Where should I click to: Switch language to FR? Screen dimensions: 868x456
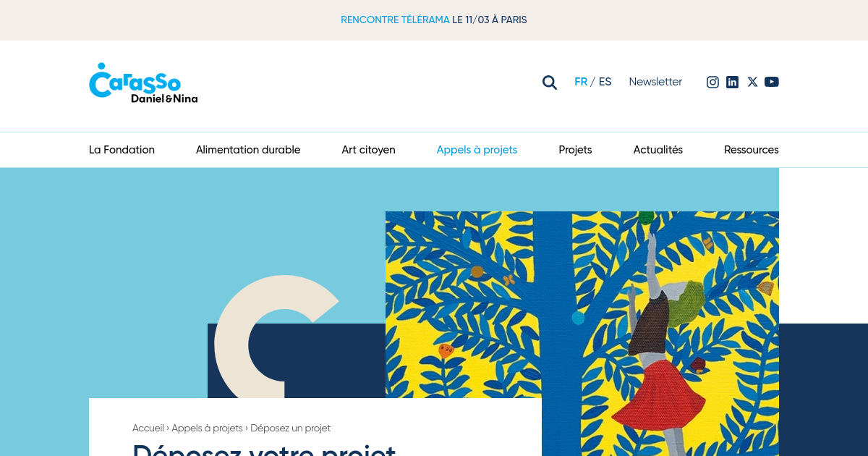(581, 82)
